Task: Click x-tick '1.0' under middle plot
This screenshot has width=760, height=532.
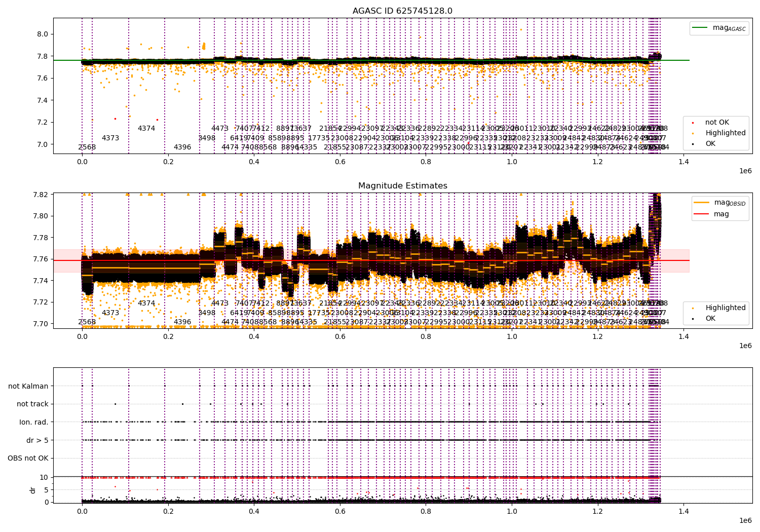Action: (x=512, y=337)
